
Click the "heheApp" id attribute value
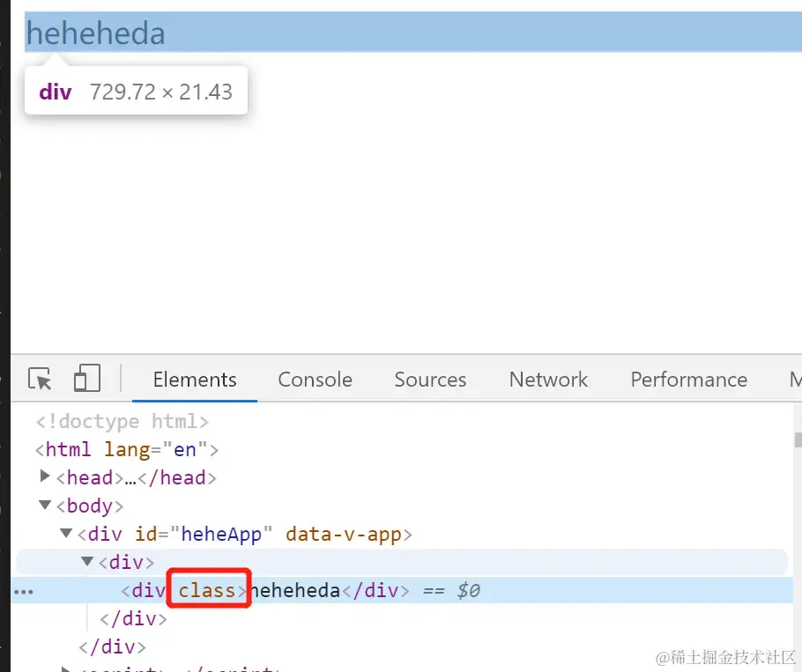[x=221, y=534]
